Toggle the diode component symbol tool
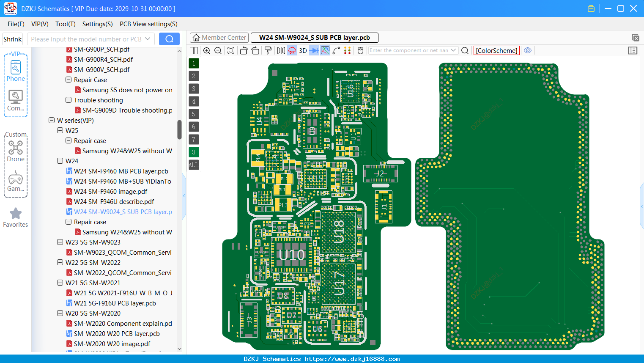The height and width of the screenshot is (363, 644). (314, 50)
